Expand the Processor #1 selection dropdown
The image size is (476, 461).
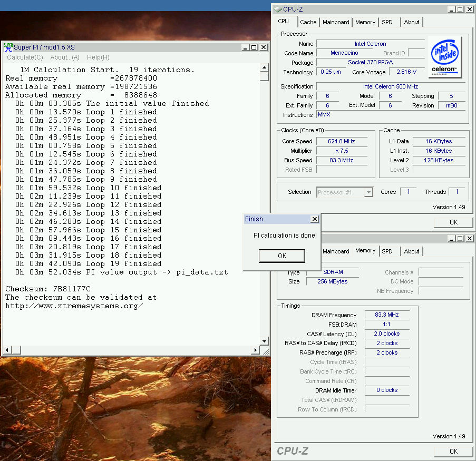point(368,192)
